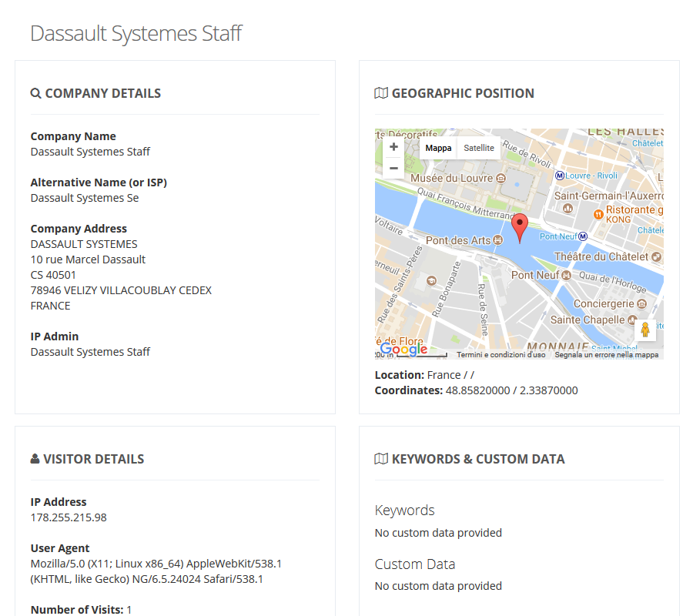Click the Pont des Arts landmark icon
693x616 pixels.
point(498,240)
